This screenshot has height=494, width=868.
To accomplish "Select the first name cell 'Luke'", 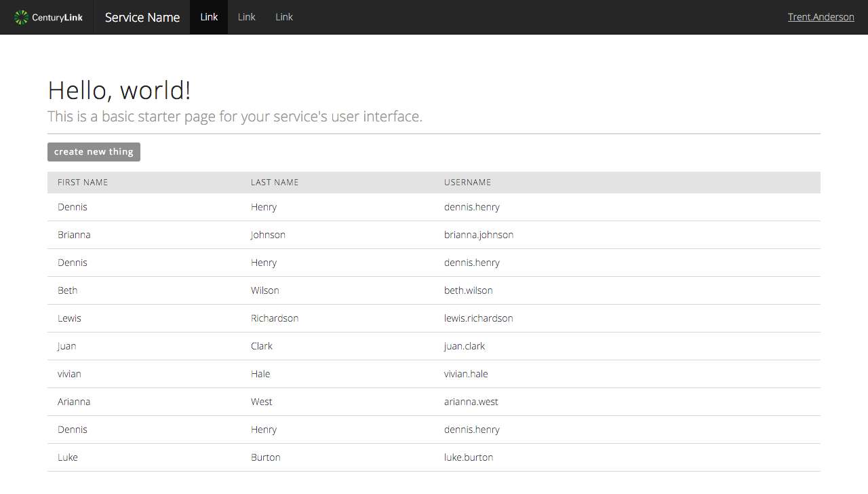I will 68,457.
